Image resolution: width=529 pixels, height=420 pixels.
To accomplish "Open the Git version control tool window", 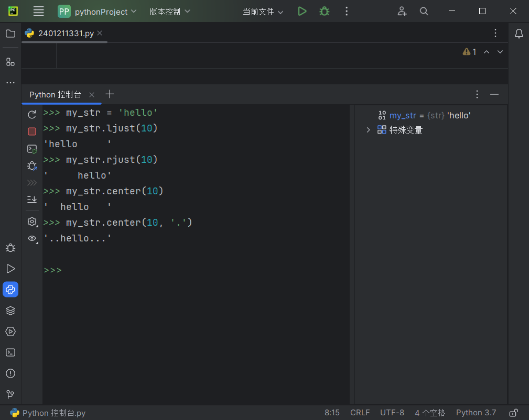I will [10, 394].
